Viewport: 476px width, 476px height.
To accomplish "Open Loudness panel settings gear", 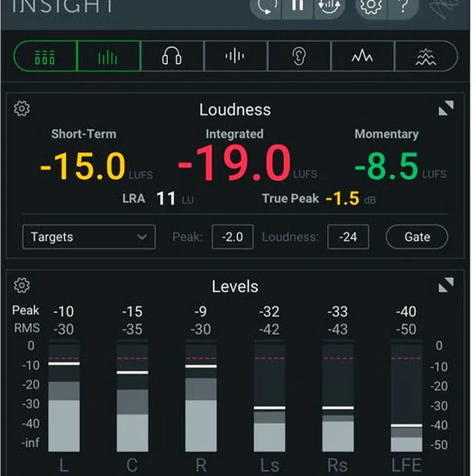I will click(22, 108).
